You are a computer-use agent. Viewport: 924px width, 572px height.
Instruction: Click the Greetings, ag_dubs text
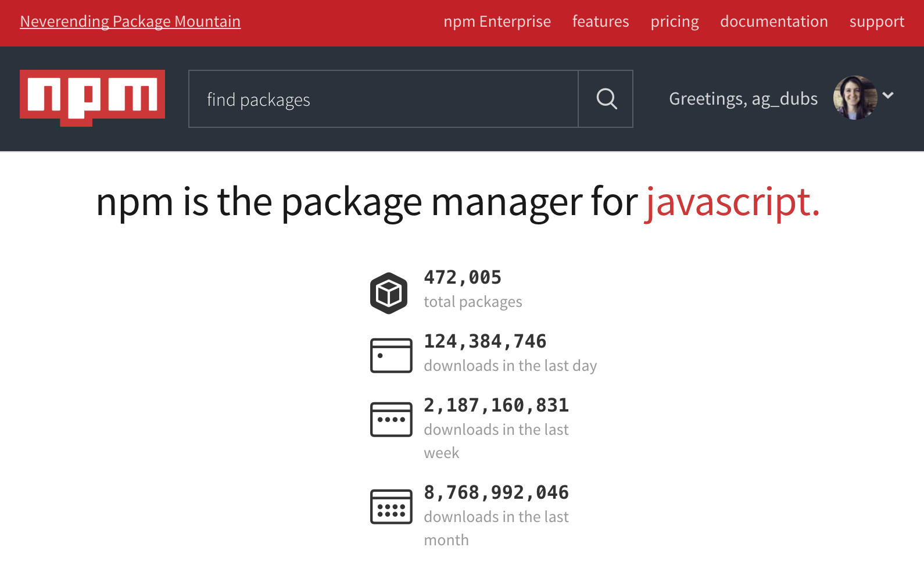point(743,99)
